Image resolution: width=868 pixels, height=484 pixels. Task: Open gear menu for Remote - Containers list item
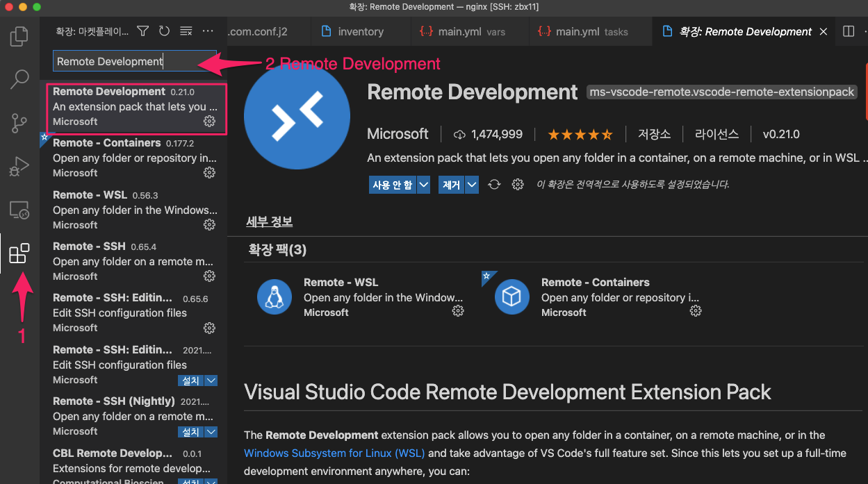pyautogui.click(x=209, y=173)
